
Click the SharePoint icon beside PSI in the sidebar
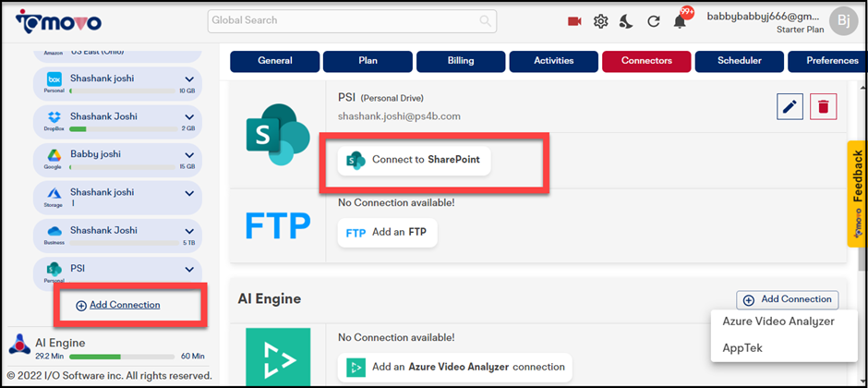54,269
